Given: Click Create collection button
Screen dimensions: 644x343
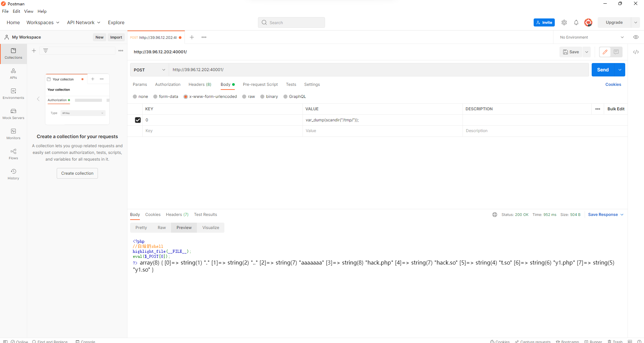Looking at the screenshot, I should pos(77,173).
